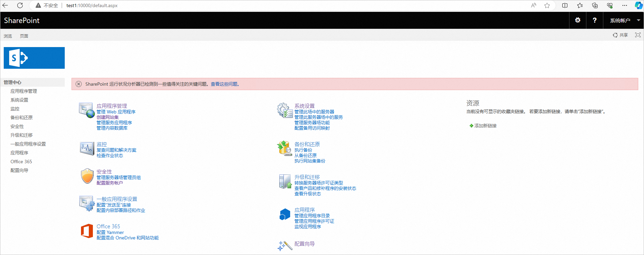Image resolution: width=644 pixels, height=255 pixels.
Task: Open the browser more options menu
Action: pos(625,5)
